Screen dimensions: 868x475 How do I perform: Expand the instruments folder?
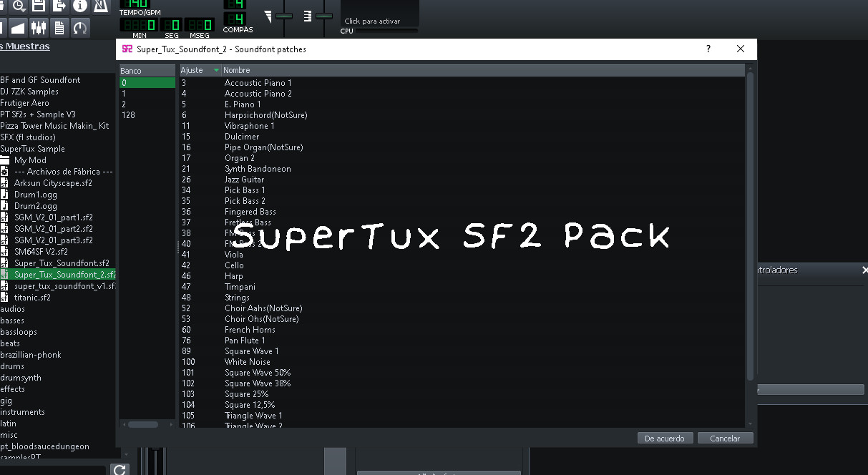tap(24, 411)
